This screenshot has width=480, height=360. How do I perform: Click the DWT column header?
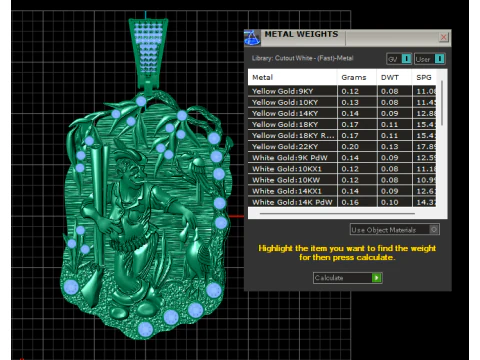point(394,77)
